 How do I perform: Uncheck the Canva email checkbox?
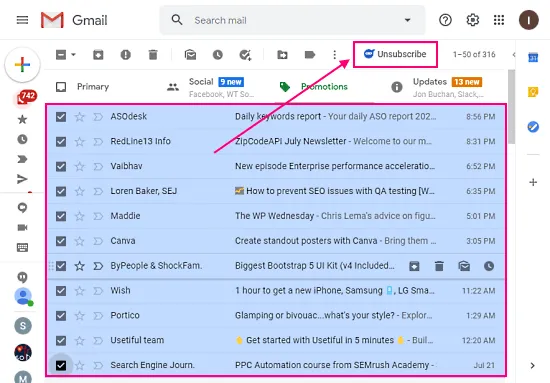[x=61, y=241]
